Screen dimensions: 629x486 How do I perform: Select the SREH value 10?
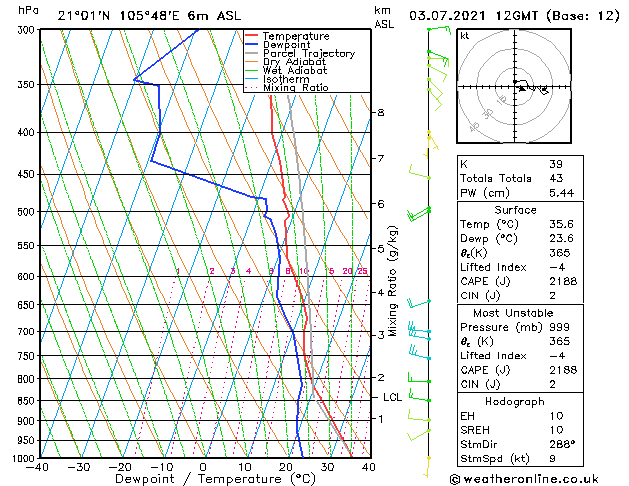pos(556,430)
